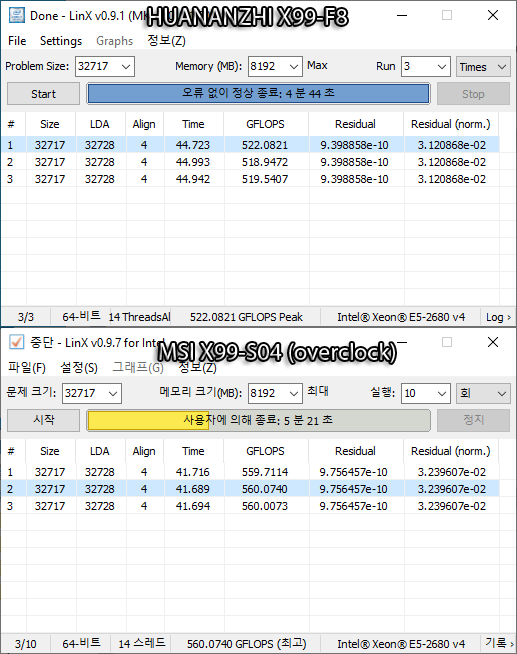
Task: Open 파일(F) menu in bottom window
Action: pyautogui.click(x=27, y=367)
